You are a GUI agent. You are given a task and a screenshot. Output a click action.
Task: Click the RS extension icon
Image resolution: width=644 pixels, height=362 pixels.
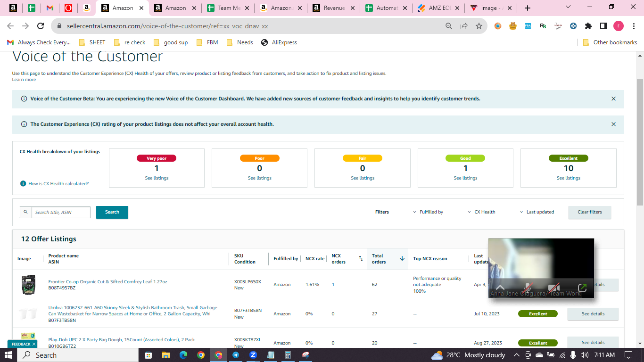[x=543, y=26]
